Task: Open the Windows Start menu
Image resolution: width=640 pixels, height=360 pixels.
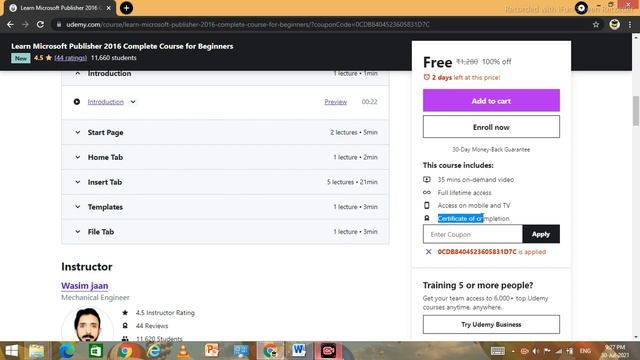Action: pos(11,351)
